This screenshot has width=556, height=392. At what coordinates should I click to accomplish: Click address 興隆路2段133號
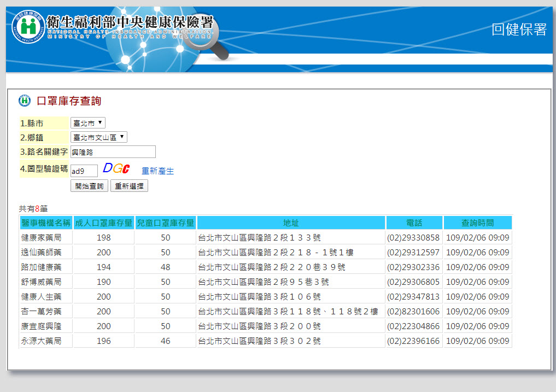point(259,238)
